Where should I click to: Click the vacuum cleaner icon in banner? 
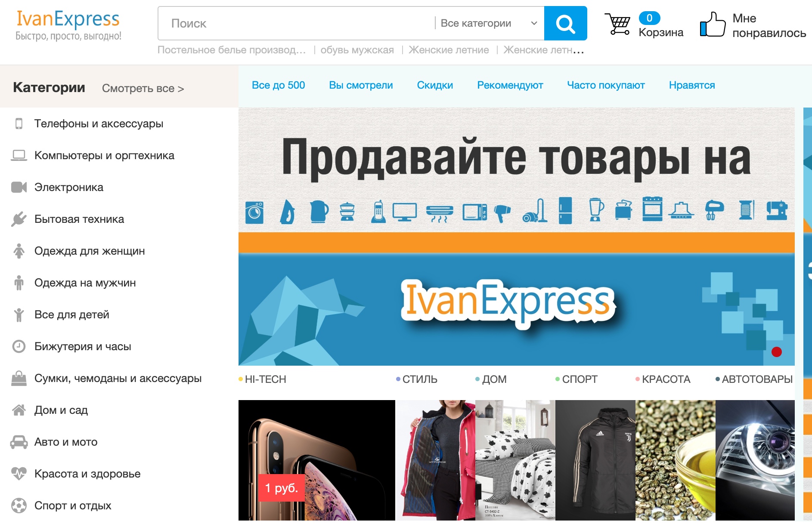click(535, 210)
